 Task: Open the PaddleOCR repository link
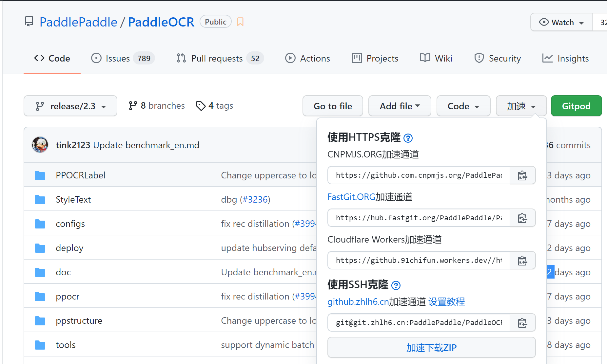(161, 22)
